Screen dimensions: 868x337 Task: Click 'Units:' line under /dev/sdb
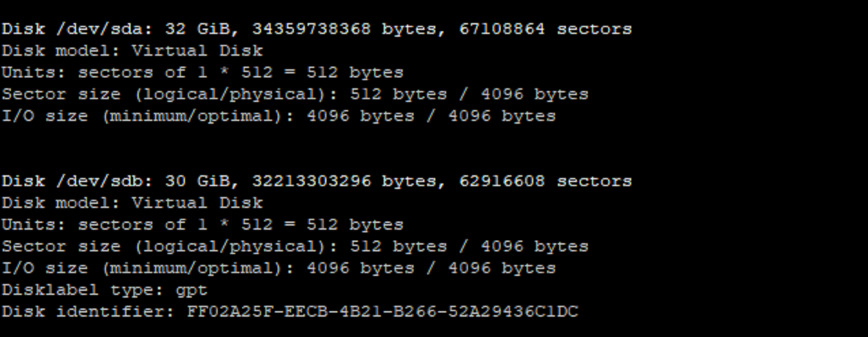[x=202, y=225]
